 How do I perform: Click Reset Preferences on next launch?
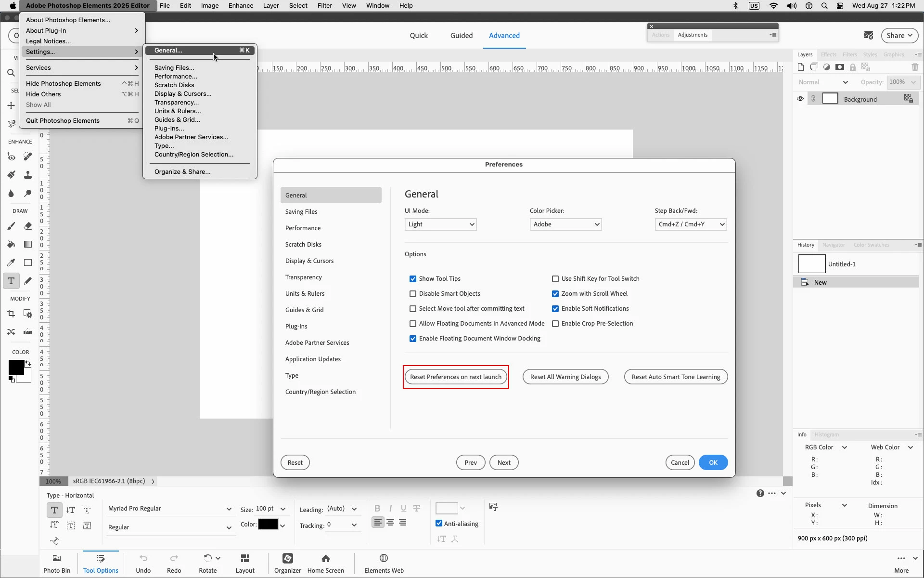point(456,377)
